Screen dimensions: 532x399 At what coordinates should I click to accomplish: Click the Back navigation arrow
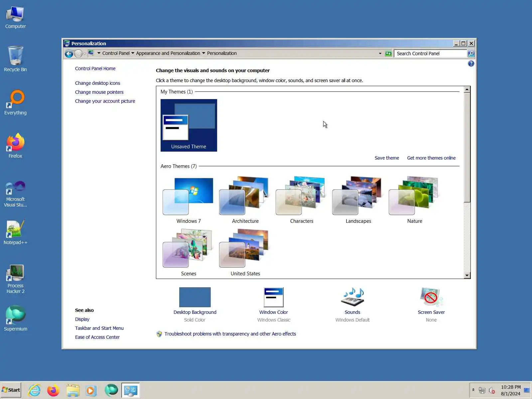pyautogui.click(x=69, y=54)
